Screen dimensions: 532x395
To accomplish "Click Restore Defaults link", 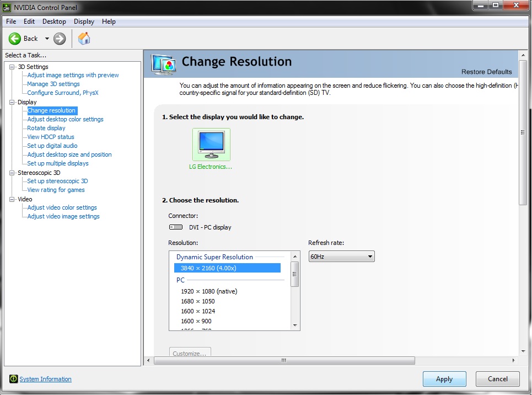I will point(487,72).
